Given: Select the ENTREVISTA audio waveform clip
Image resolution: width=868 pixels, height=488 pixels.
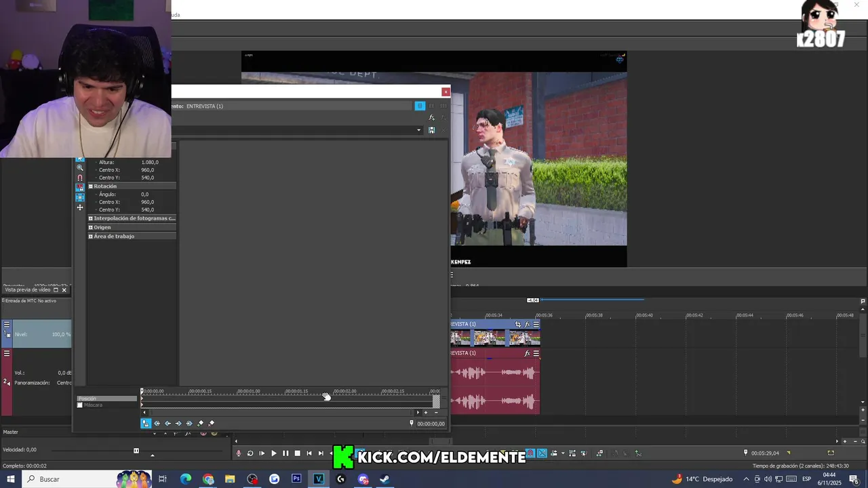Looking at the screenshot, I should 495,386.
